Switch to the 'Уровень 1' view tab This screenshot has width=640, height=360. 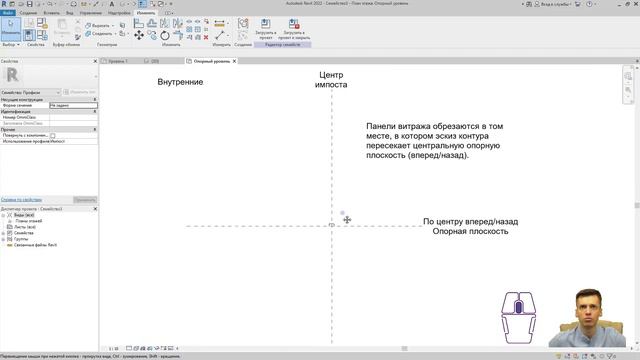click(118, 61)
